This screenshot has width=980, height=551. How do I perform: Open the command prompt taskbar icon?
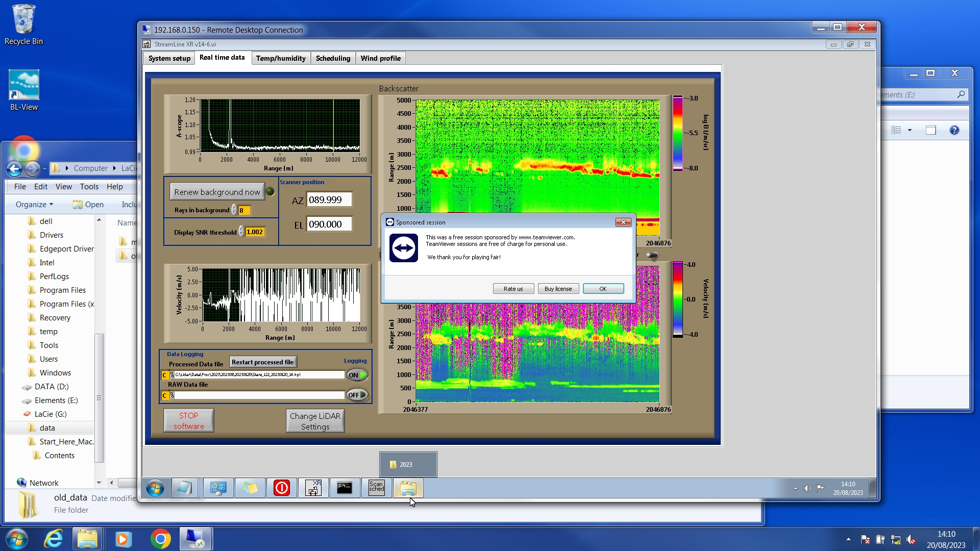tap(345, 488)
